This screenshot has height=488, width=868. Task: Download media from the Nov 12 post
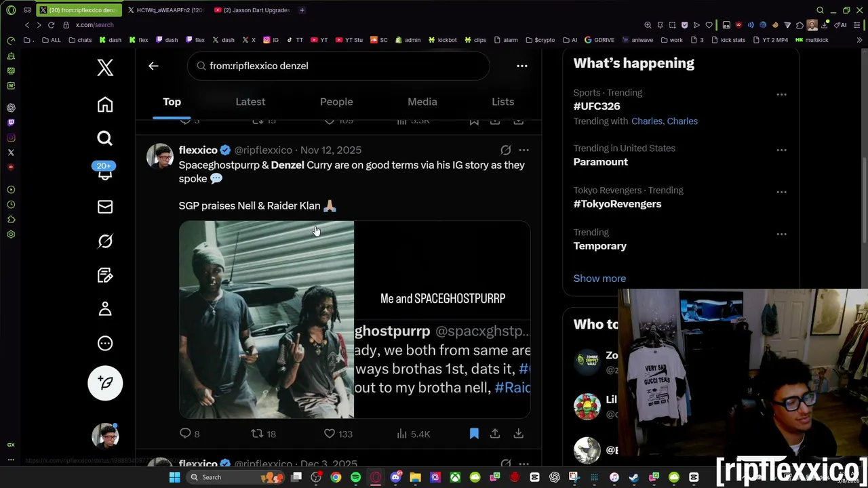pyautogui.click(x=518, y=434)
